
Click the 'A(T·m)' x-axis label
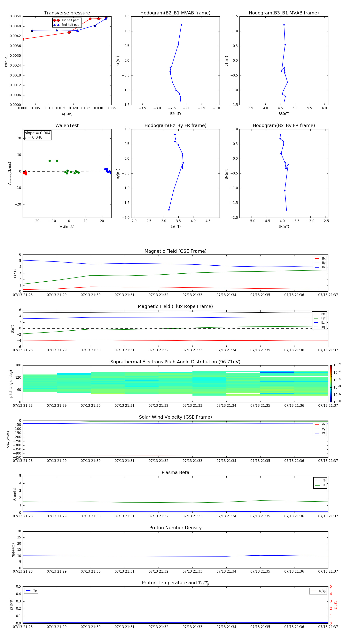pos(67,114)
